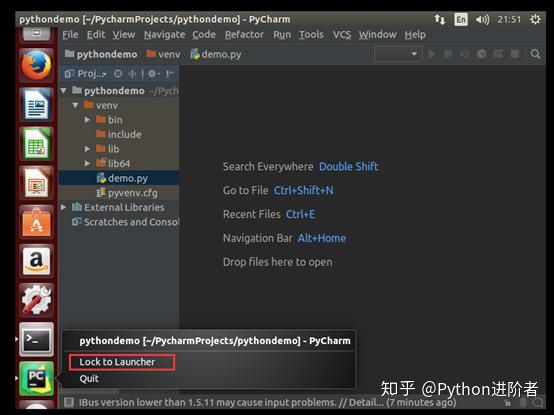Click pythondemo breadcrumb in navigation bar
This screenshot has height=415, width=554.
tap(101, 54)
